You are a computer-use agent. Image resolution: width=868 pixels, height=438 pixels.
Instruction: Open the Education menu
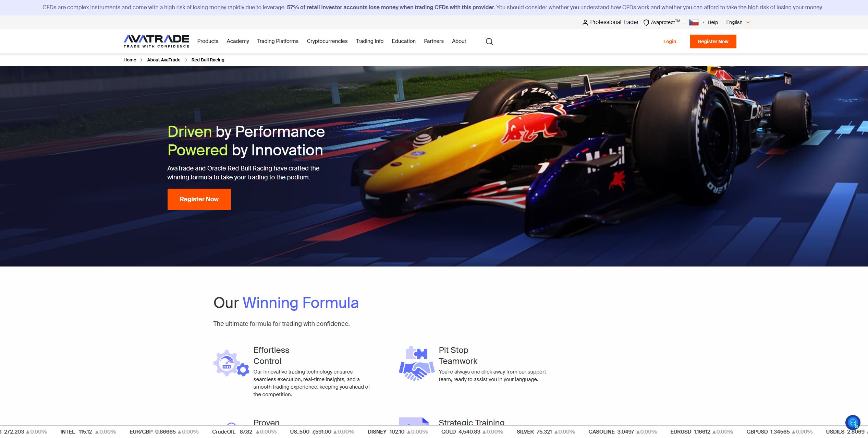[404, 41]
